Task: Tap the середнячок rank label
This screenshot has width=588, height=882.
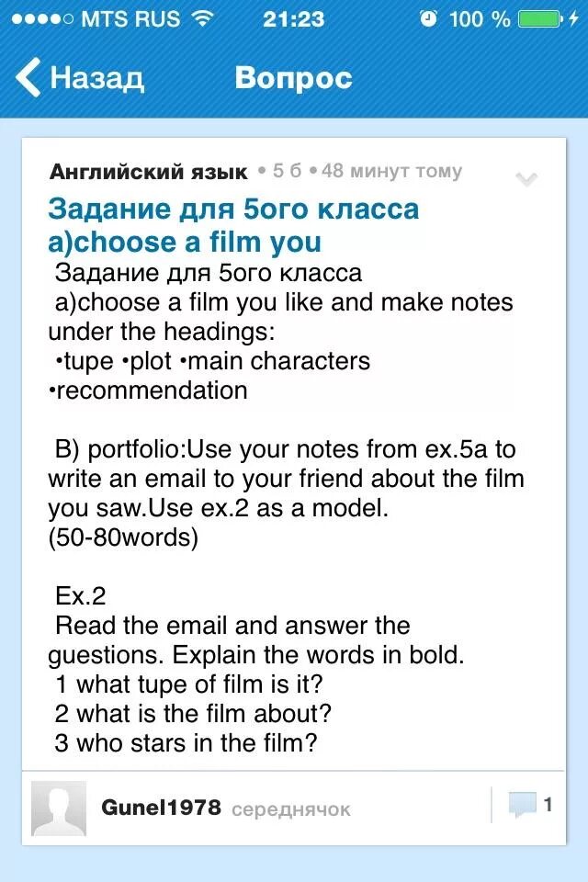Action: [x=291, y=809]
